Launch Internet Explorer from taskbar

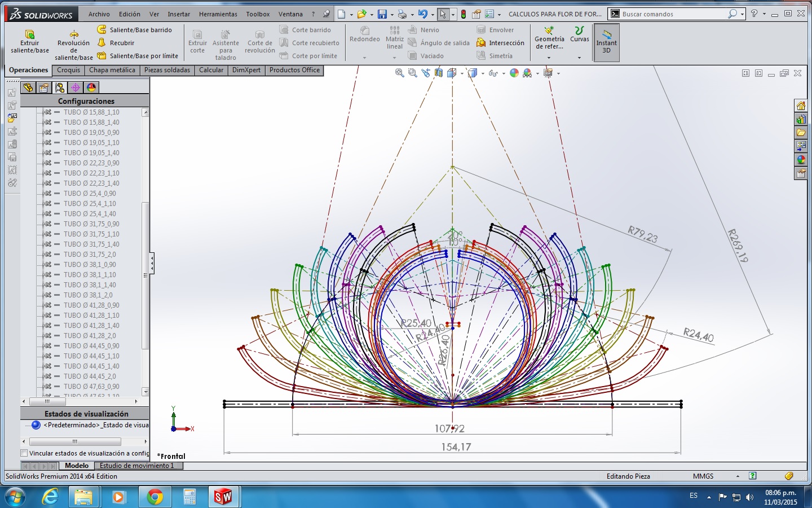50,497
